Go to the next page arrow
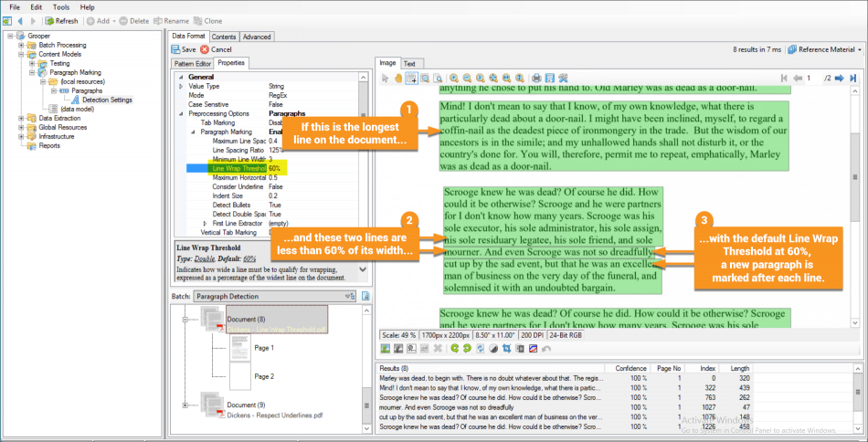Screen dimensions: 868x442 point(840,78)
